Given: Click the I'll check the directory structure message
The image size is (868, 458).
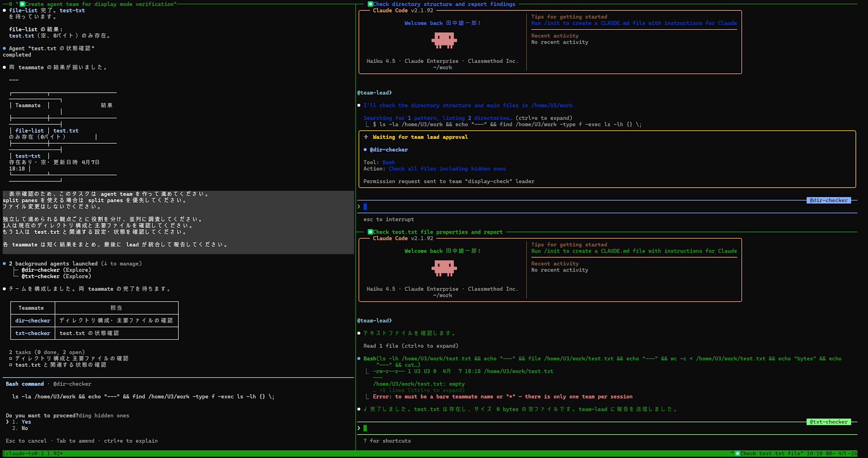Looking at the screenshot, I should 469,105.
